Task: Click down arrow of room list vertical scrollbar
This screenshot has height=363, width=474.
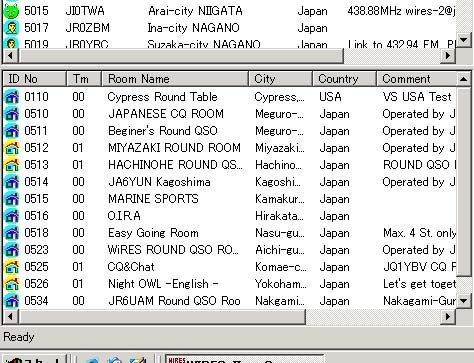Action: [x=464, y=301]
